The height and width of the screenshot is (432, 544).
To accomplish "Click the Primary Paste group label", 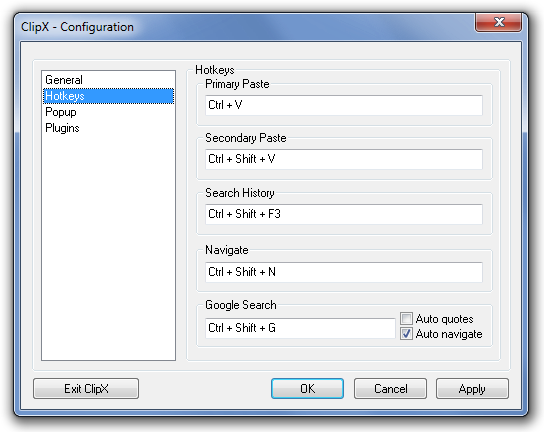I will (237, 84).
